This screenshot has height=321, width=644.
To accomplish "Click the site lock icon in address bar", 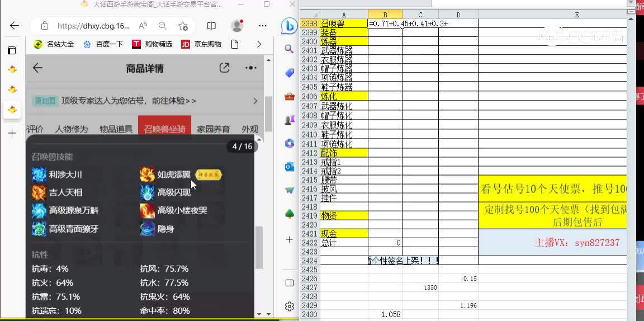I will click(x=45, y=26).
